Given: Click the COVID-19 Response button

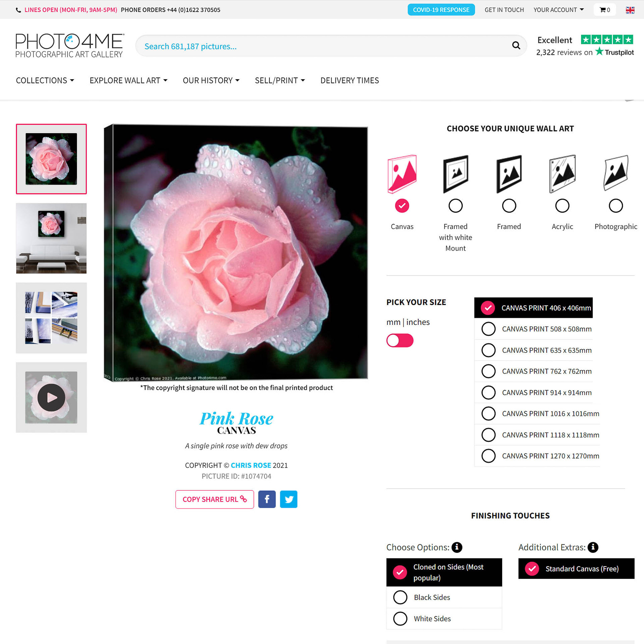Looking at the screenshot, I should click(441, 10).
